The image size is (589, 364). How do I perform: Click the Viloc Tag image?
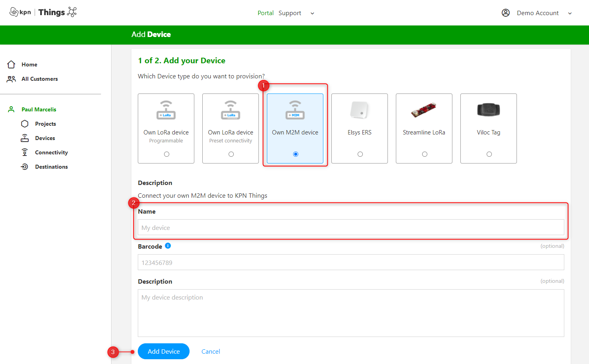(x=489, y=109)
